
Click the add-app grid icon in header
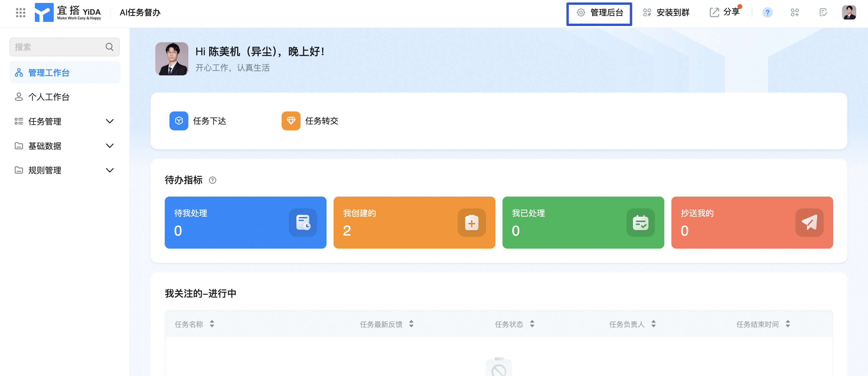[x=794, y=12]
